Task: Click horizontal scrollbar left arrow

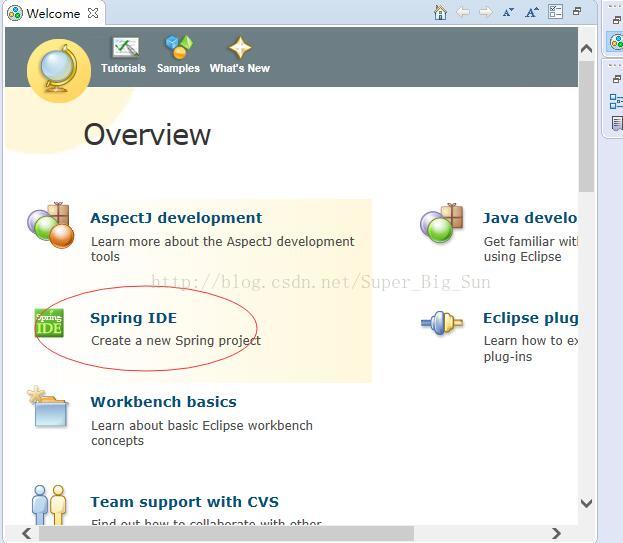Action: click(27, 533)
